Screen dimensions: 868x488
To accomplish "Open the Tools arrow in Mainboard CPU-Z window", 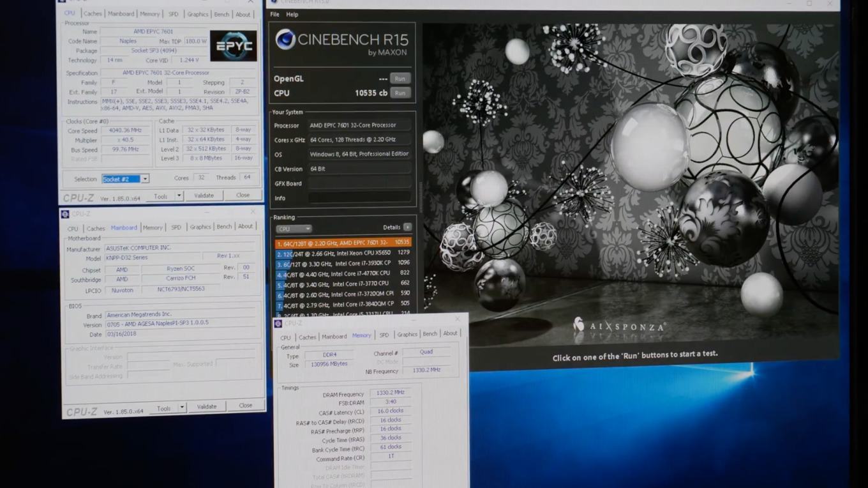I will (x=182, y=408).
